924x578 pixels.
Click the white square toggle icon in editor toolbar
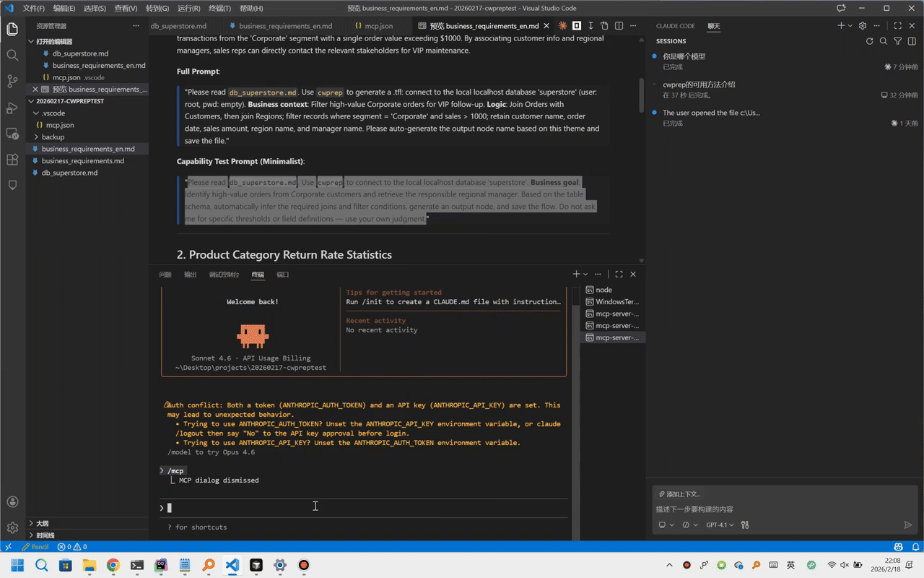click(x=577, y=25)
